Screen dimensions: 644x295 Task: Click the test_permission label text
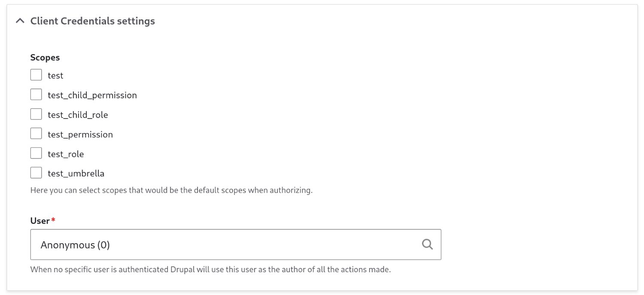80,134
